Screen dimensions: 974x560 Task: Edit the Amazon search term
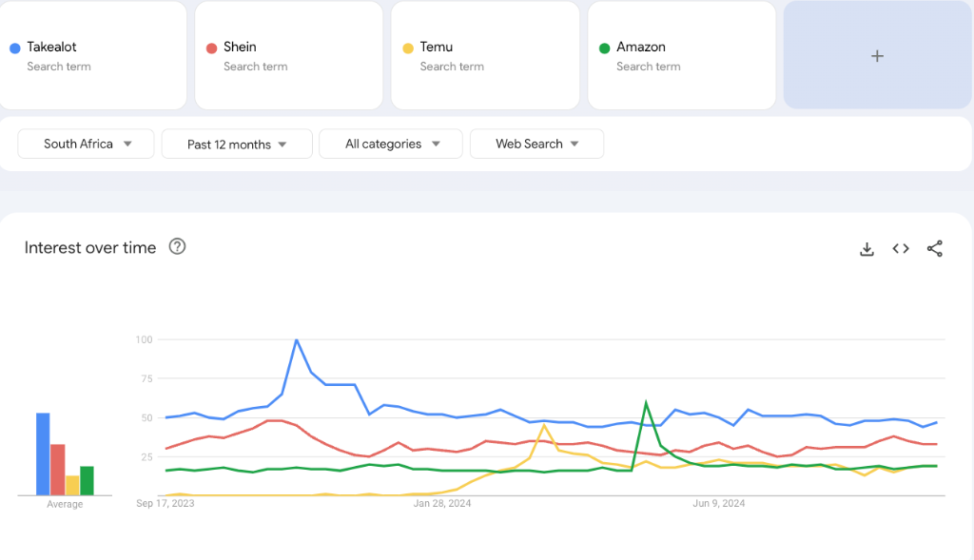[x=641, y=48]
